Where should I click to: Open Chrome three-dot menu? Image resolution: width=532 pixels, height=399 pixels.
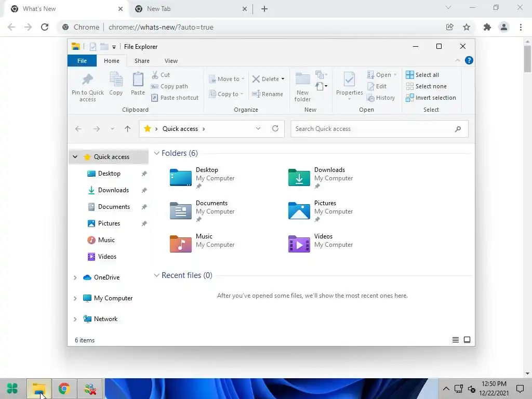coord(521,27)
